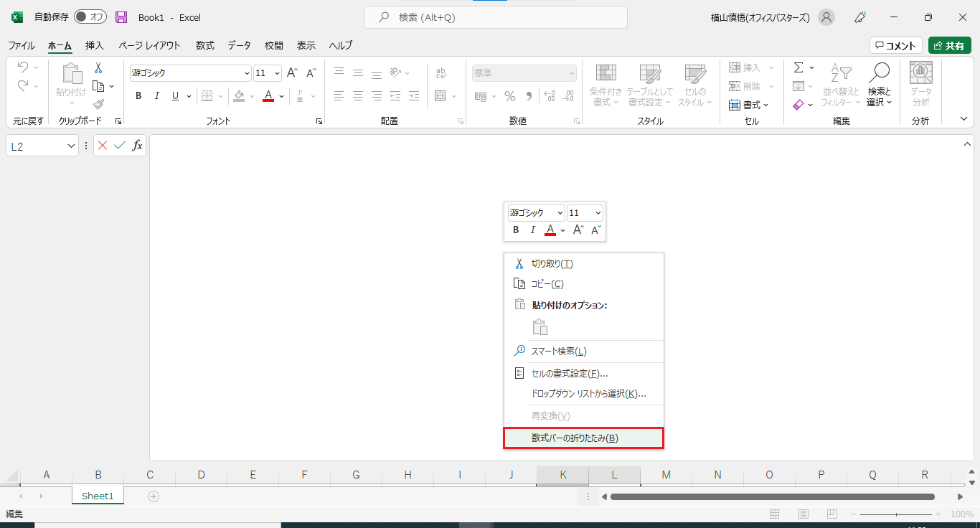Cancel formula entry with the X icon
Image resolution: width=980 pixels, height=528 pixels.
103,146
